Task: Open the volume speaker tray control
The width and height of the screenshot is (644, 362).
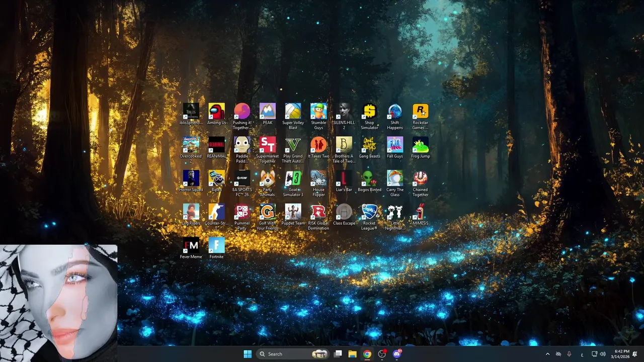Action: (603, 354)
